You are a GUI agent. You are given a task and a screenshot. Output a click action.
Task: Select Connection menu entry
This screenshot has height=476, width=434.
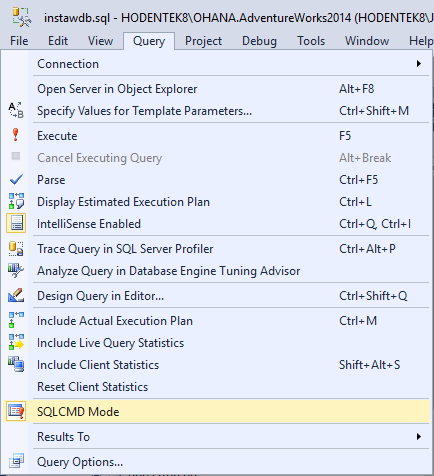tap(216, 64)
